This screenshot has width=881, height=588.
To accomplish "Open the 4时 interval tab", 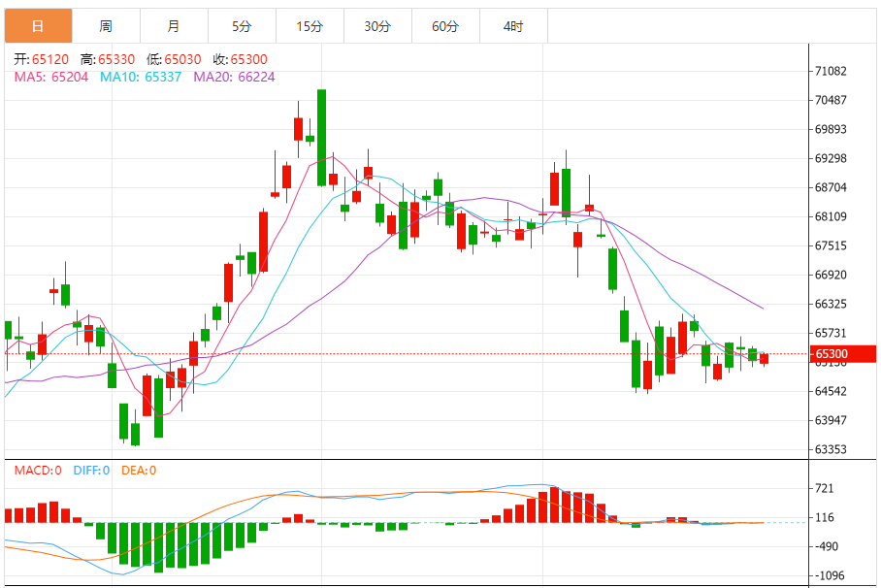I will (x=513, y=26).
